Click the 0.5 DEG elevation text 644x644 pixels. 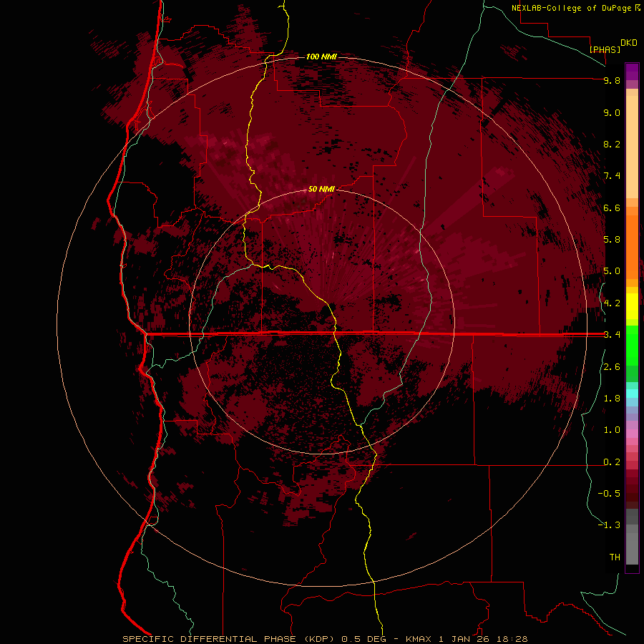point(364,639)
